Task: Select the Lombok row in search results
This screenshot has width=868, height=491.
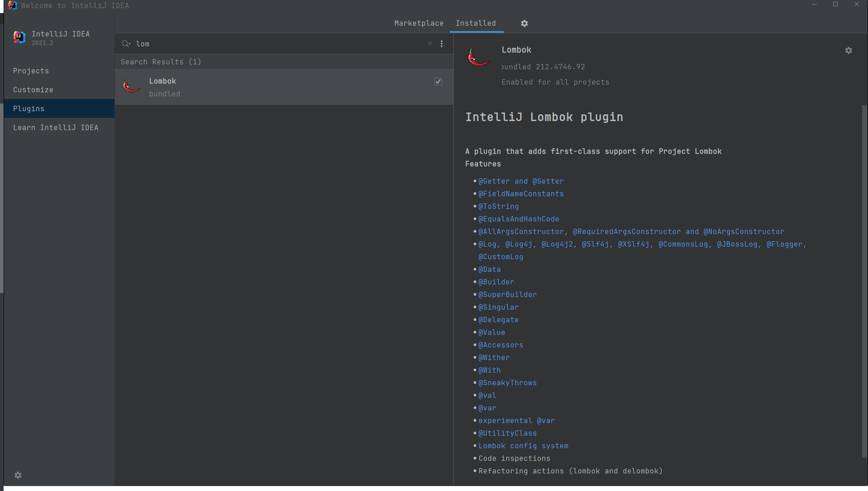Action: tap(284, 87)
